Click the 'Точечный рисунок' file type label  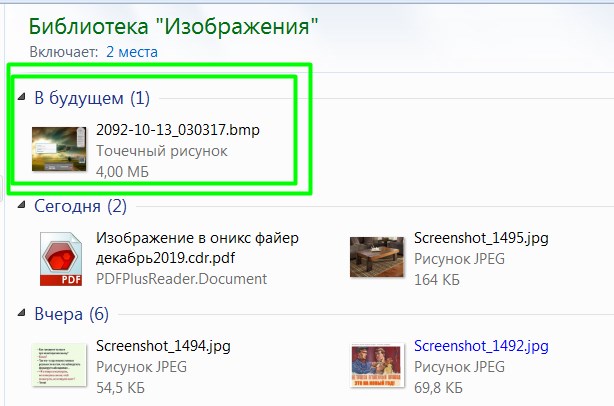pos(162,151)
